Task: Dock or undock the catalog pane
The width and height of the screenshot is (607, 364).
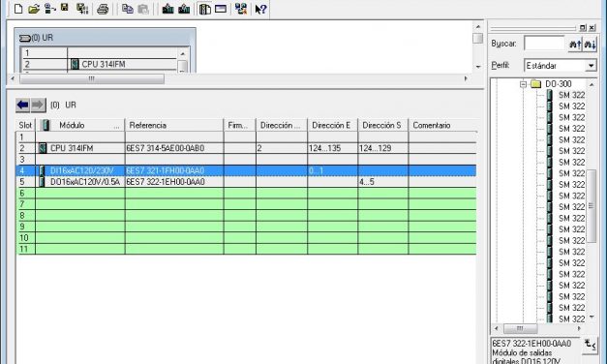Action: 583,28
